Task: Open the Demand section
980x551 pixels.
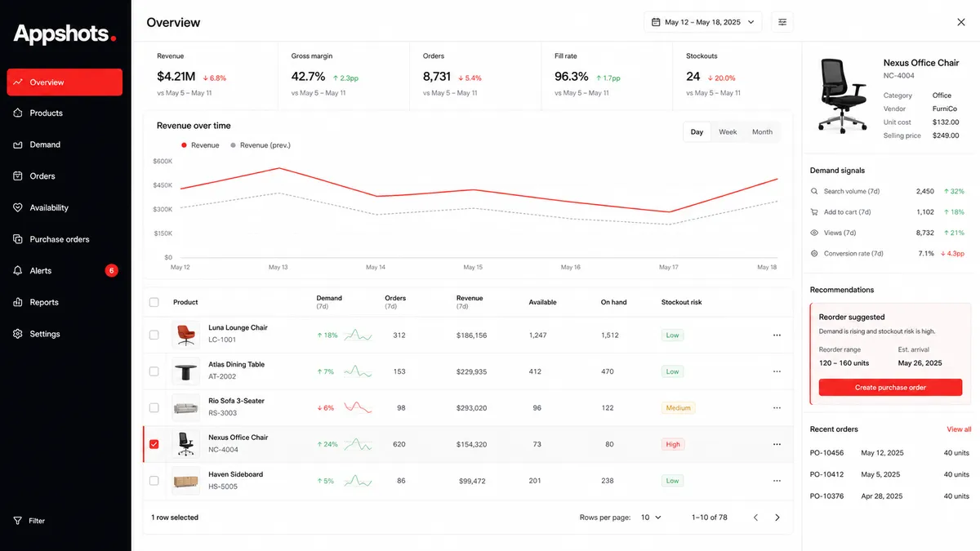Action: tap(65, 144)
